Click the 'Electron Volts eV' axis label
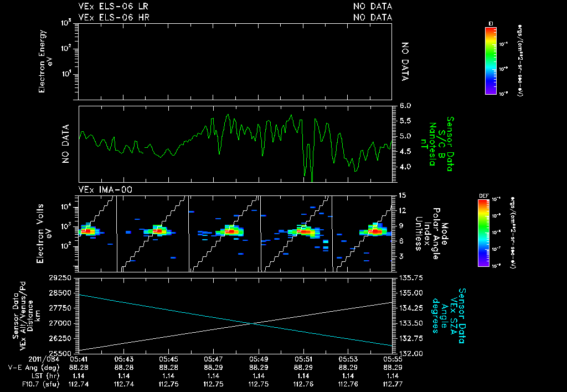The height and width of the screenshot is (392, 567). [43, 234]
